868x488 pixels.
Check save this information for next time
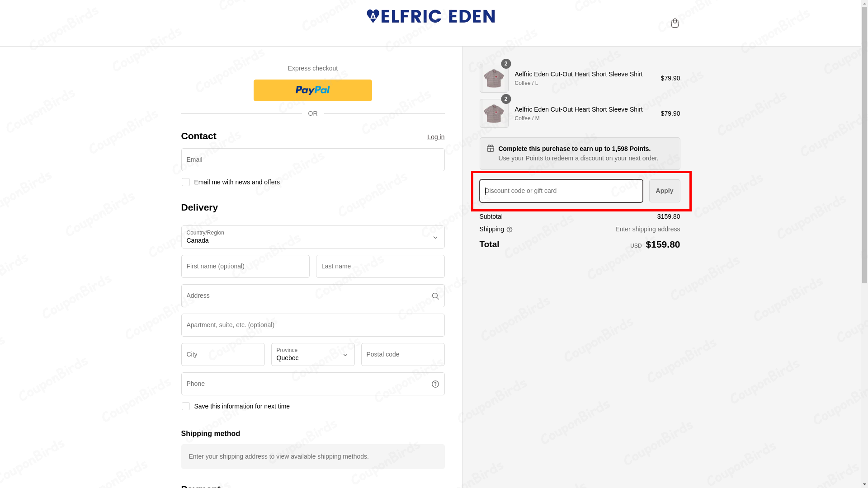click(185, 406)
